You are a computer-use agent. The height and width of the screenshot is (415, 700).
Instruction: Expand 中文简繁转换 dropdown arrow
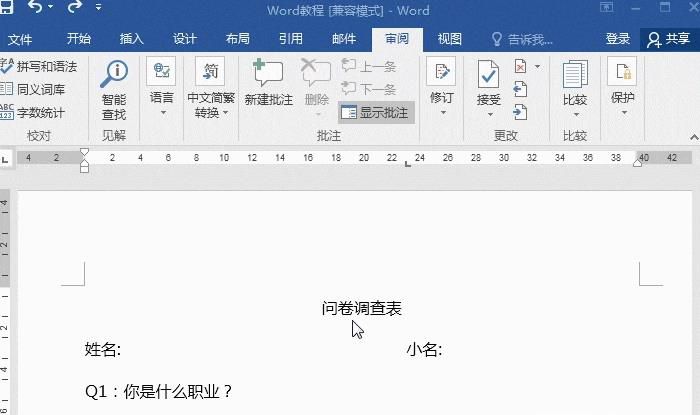click(225, 112)
